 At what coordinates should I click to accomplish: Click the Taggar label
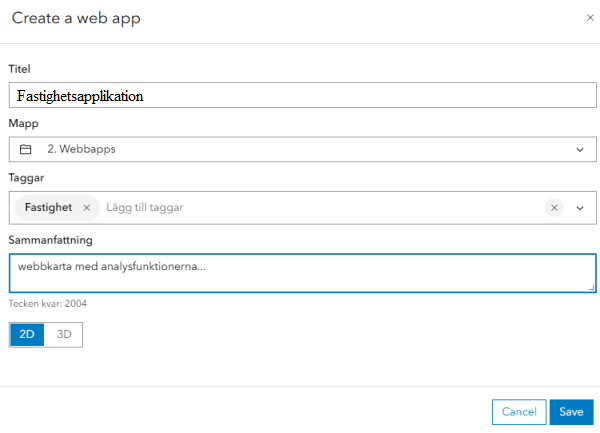pyautogui.click(x=26, y=177)
